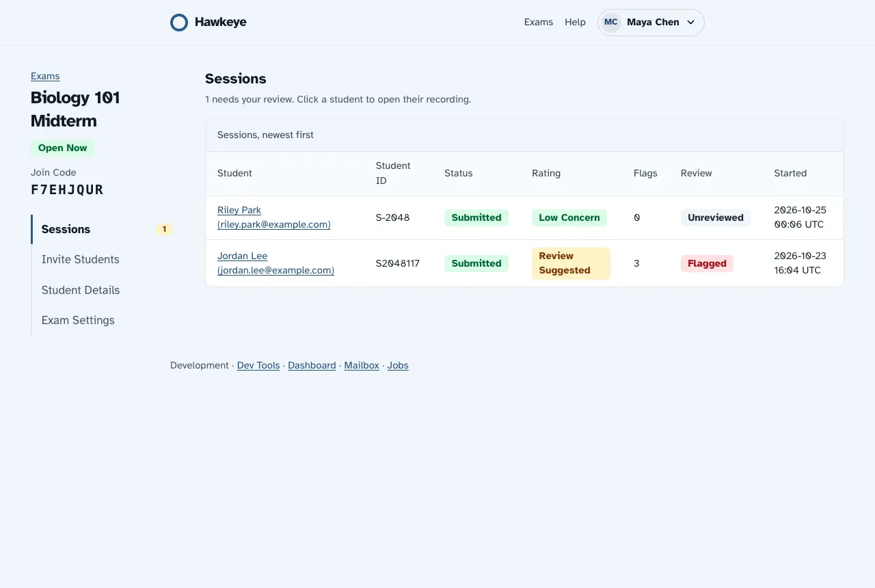The width and height of the screenshot is (875, 588).
Task: Open the Help nav item
Action: pos(575,23)
